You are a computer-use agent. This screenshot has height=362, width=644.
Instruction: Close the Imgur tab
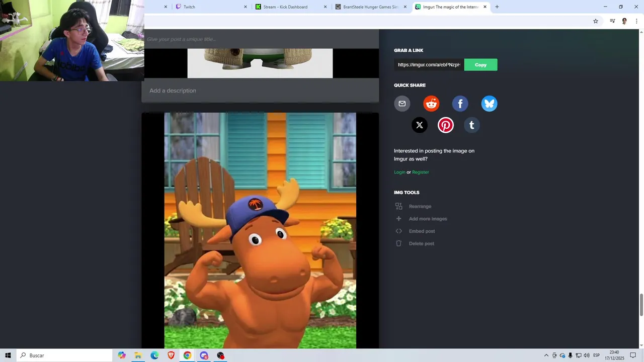click(x=485, y=7)
